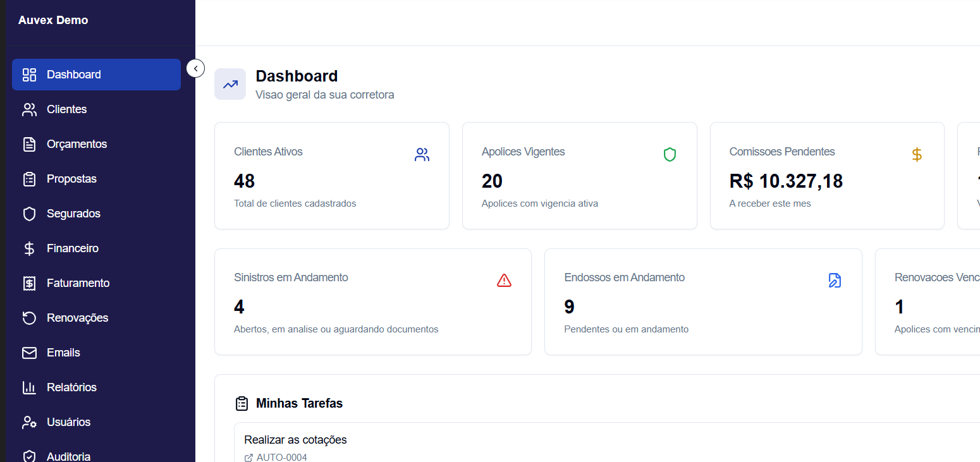980x462 pixels.
Task: Open the Dashboard menu item
Action: point(96,75)
